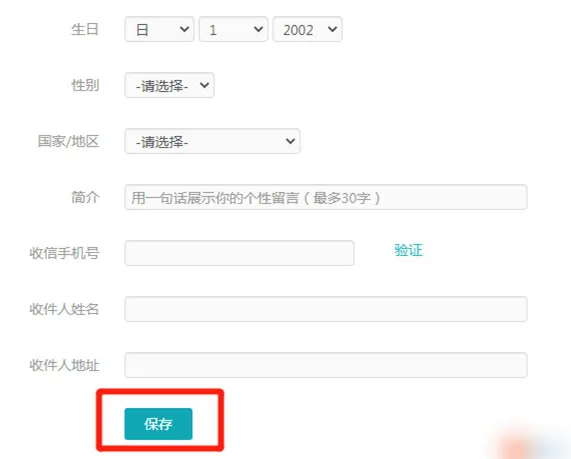The width and height of the screenshot is (571, 459).
Task: Click the 验证 verify link
Action: pyautogui.click(x=408, y=251)
